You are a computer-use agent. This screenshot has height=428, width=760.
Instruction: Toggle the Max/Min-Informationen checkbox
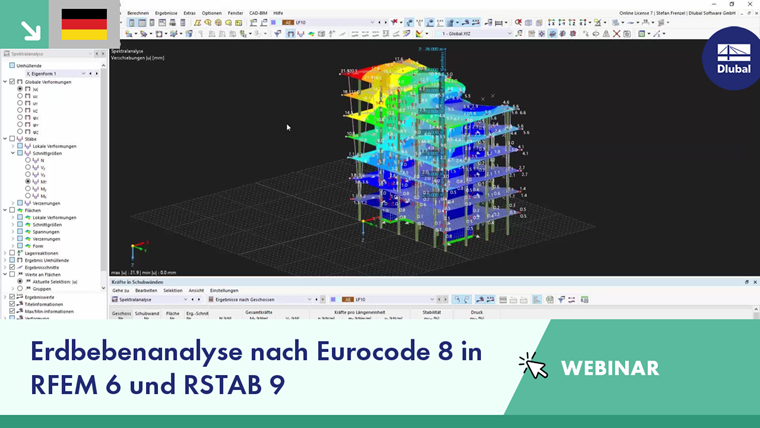(12, 311)
